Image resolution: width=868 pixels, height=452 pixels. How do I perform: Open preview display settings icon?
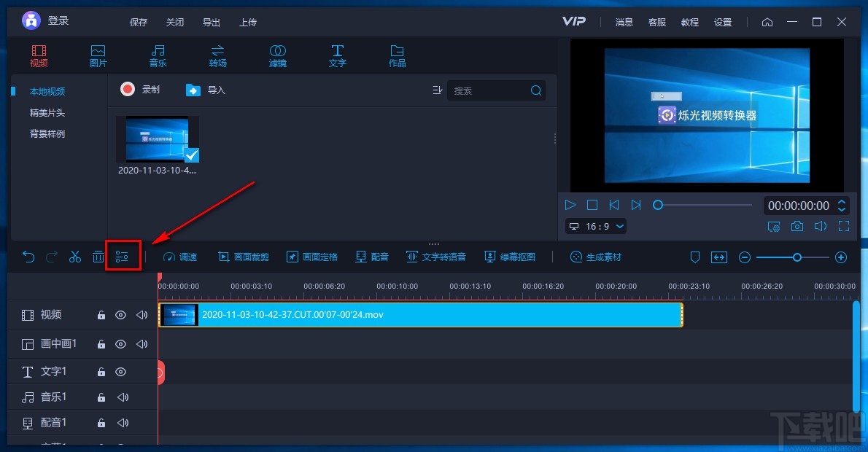774,226
